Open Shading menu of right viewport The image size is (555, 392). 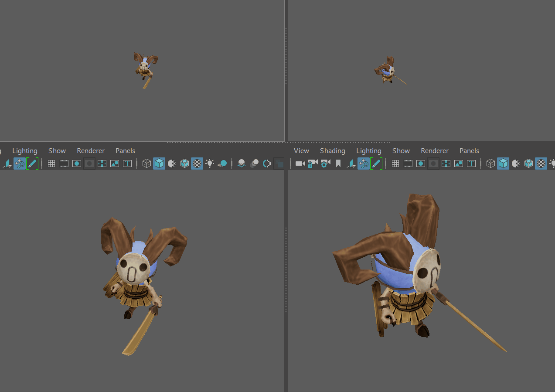coord(333,150)
